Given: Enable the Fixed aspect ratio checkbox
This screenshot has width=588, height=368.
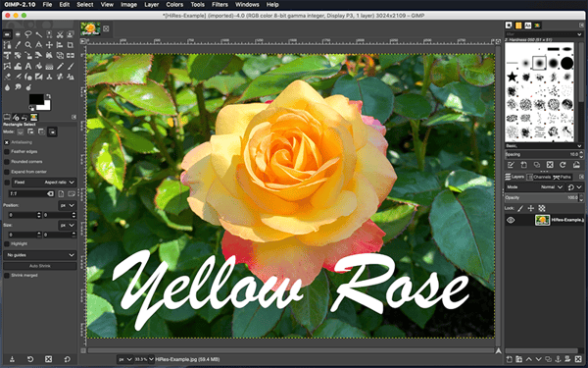Looking at the screenshot, I should pyautogui.click(x=7, y=183).
